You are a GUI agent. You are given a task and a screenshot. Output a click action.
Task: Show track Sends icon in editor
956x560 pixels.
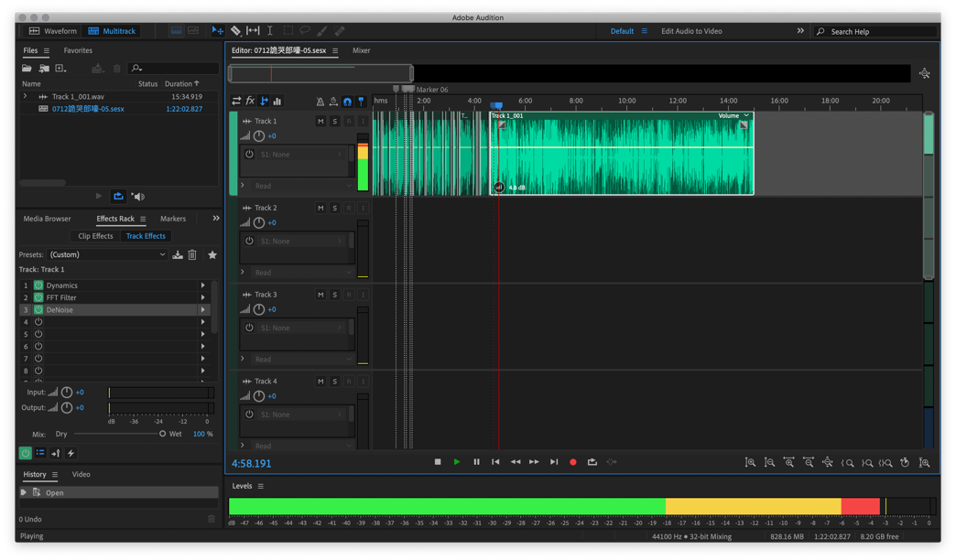click(264, 102)
